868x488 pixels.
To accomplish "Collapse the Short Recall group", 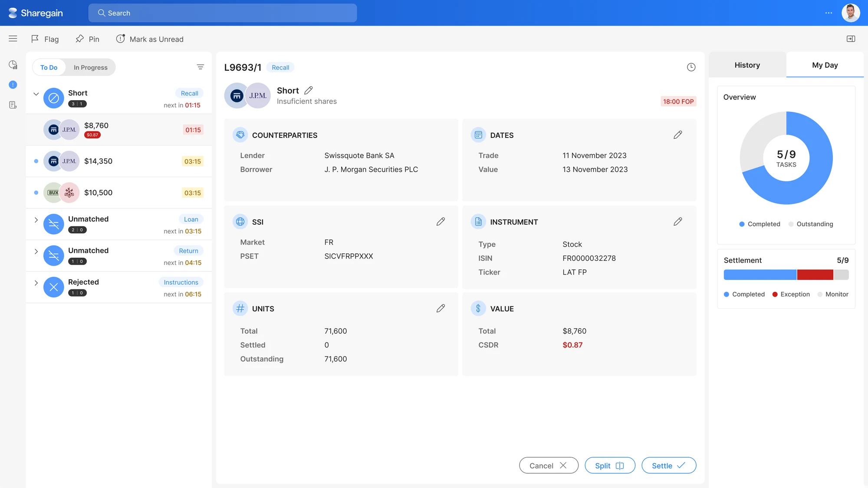I will 36,94.
